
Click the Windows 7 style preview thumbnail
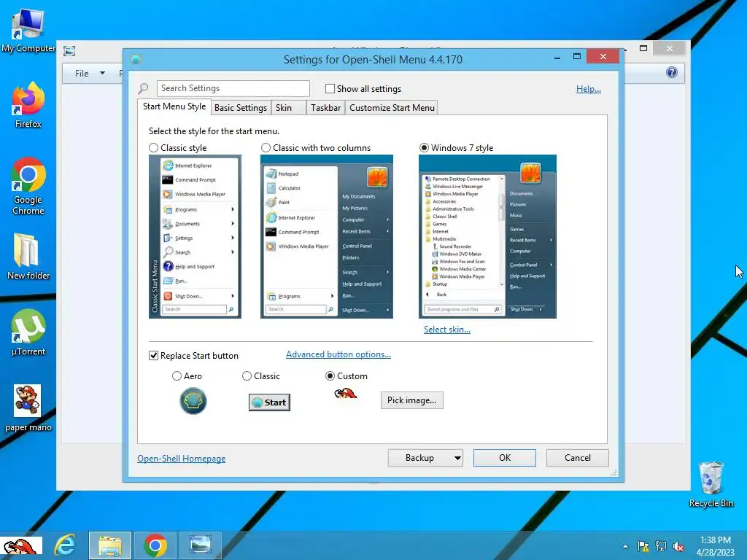[487, 237]
